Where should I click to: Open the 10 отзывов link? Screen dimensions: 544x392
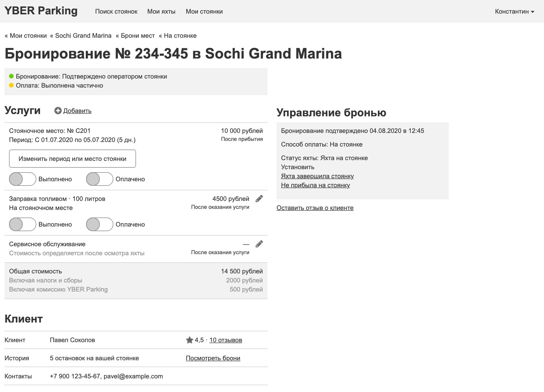pos(226,340)
